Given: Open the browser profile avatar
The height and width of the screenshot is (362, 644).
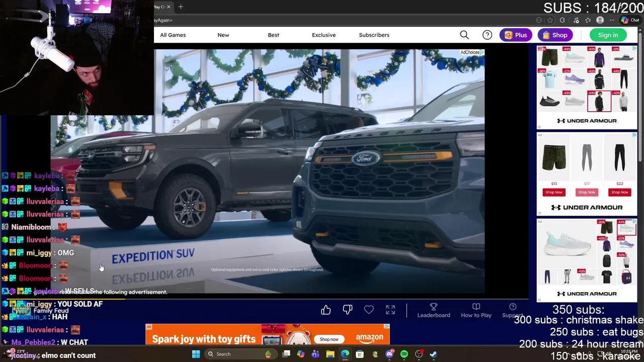Looking at the screenshot, I should [600, 20].
